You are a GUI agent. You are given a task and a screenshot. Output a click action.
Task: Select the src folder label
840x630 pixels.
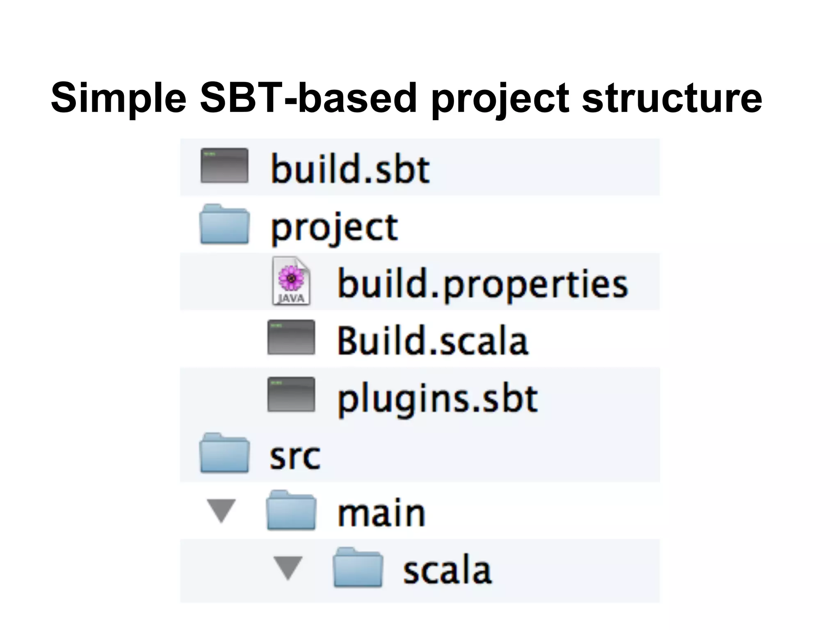(x=295, y=456)
